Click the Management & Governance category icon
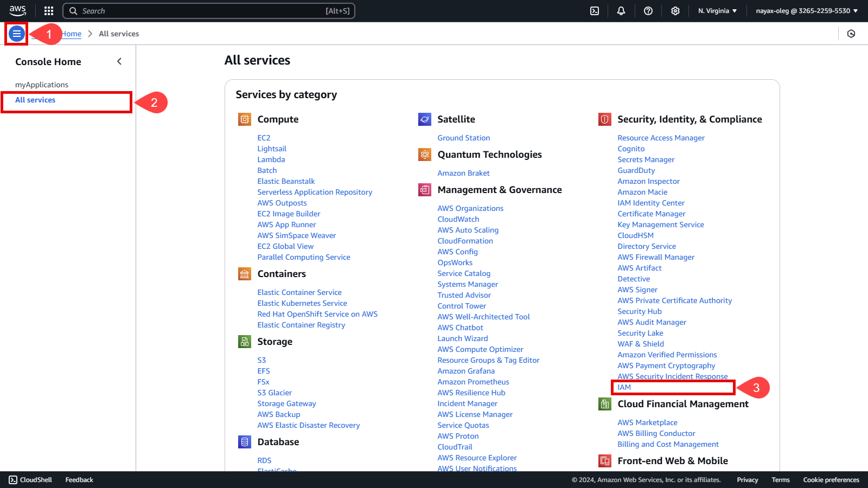 pyautogui.click(x=425, y=190)
